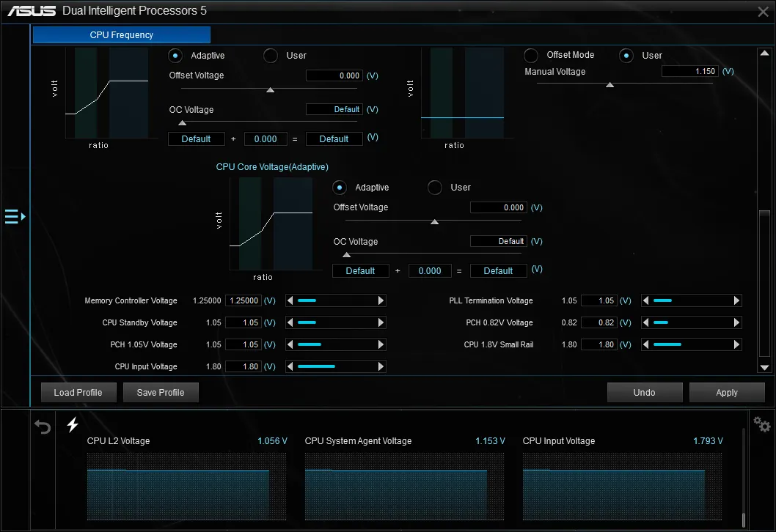Increase CPU Input Voltage with right arrow
Screen dimensions: 776x532
381,366
